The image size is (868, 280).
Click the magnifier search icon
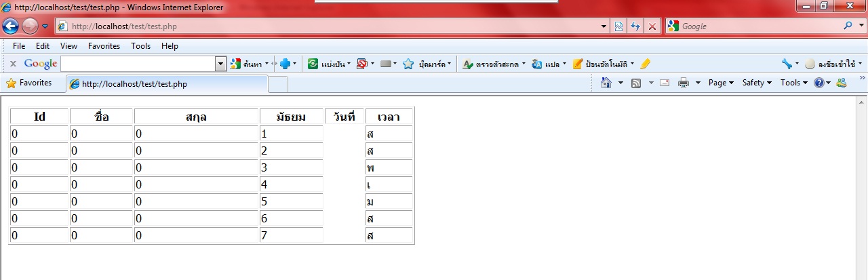(x=848, y=26)
